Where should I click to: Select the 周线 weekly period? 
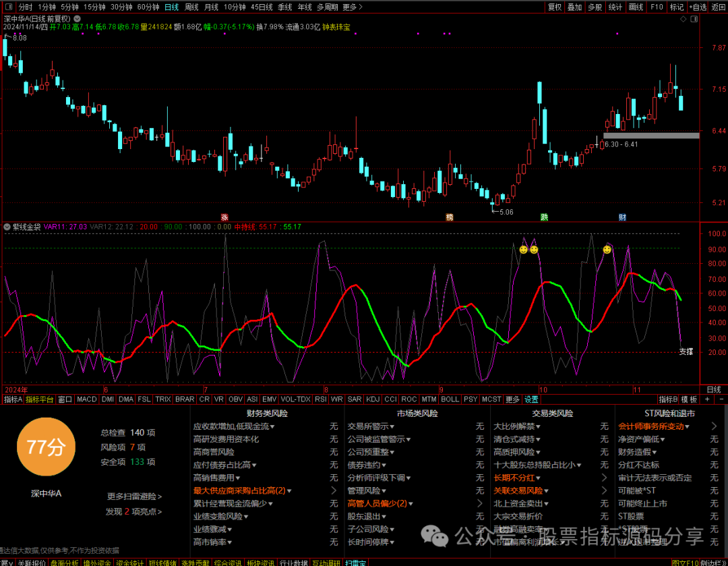pyautogui.click(x=191, y=7)
